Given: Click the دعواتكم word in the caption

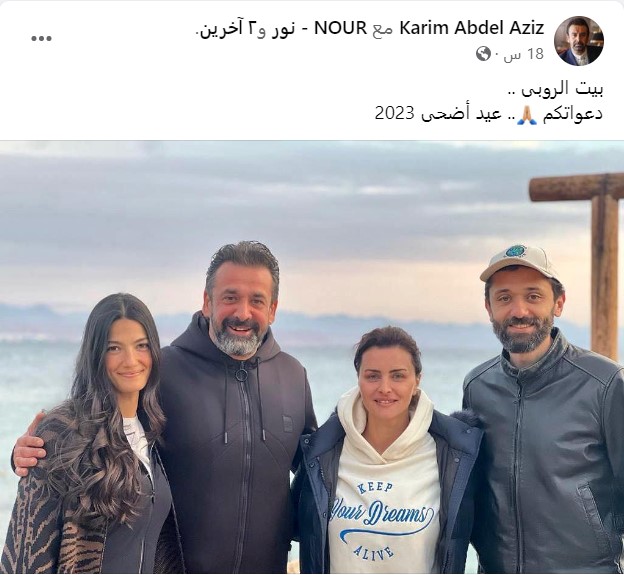Looking at the screenshot, I should pyautogui.click(x=572, y=115).
